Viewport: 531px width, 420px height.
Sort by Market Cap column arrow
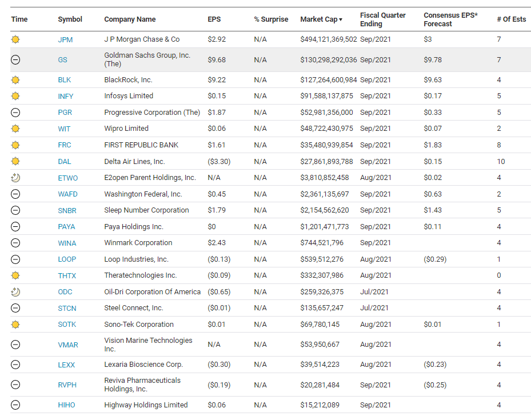(x=340, y=19)
